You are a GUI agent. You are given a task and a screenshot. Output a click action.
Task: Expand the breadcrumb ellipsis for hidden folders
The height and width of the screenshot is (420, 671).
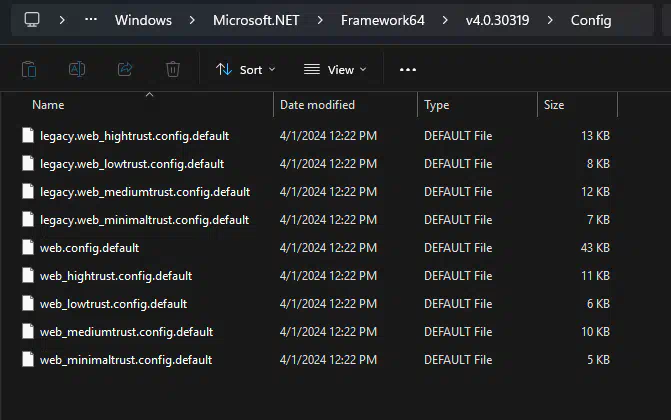point(91,20)
